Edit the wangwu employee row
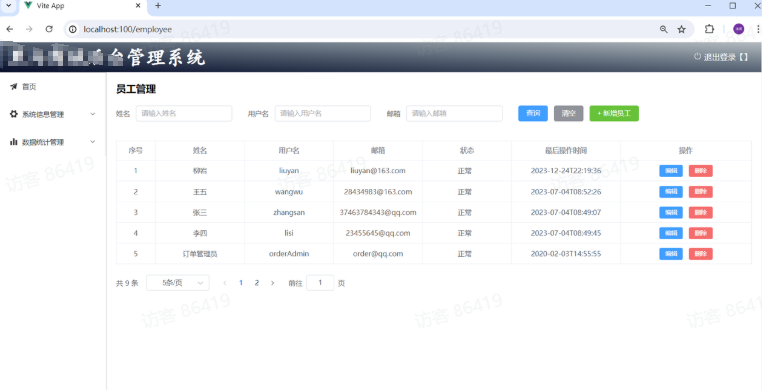Viewport: 762px width, 390px height. click(671, 192)
